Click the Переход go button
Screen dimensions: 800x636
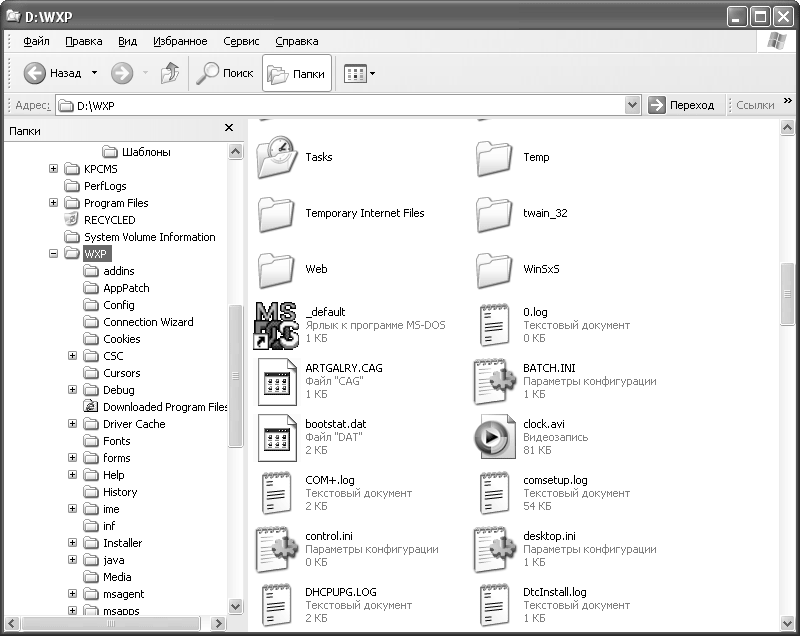pos(682,105)
